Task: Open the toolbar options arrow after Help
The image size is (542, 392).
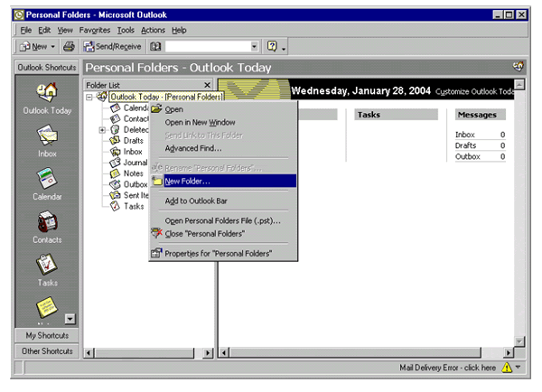Action: pos(284,50)
